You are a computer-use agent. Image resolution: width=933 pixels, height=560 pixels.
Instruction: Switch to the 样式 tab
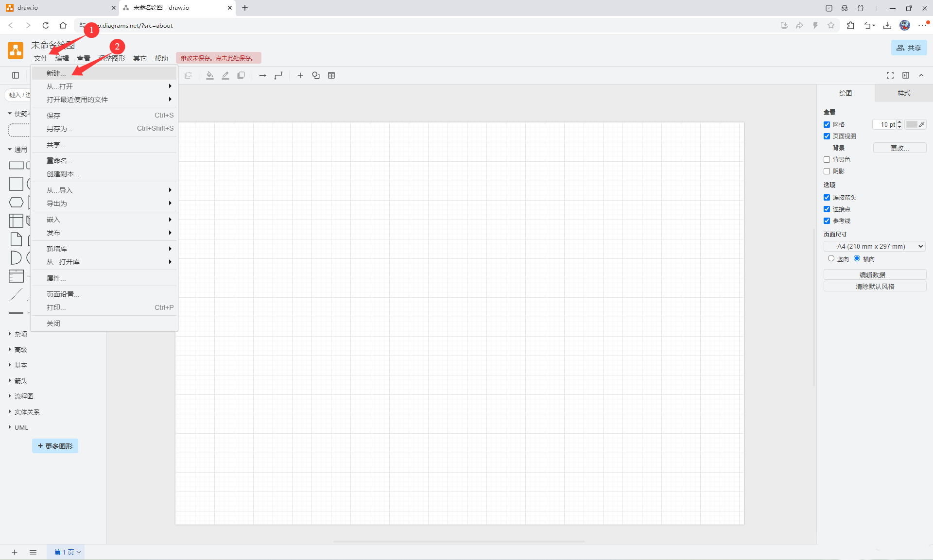(903, 93)
